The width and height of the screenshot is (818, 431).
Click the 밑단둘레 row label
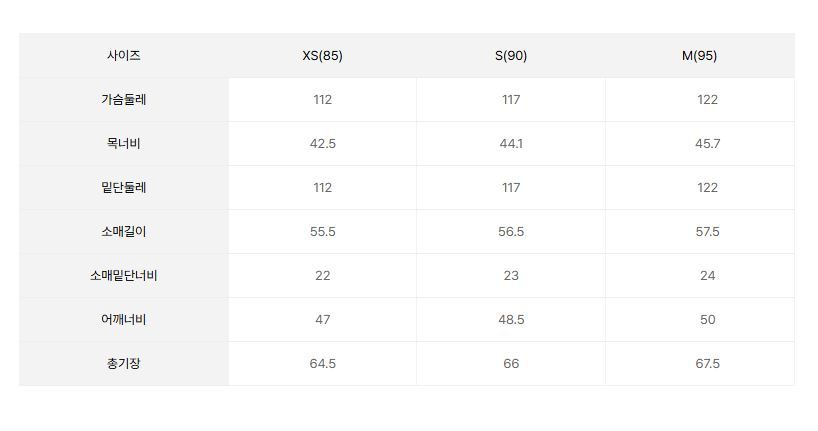click(124, 188)
